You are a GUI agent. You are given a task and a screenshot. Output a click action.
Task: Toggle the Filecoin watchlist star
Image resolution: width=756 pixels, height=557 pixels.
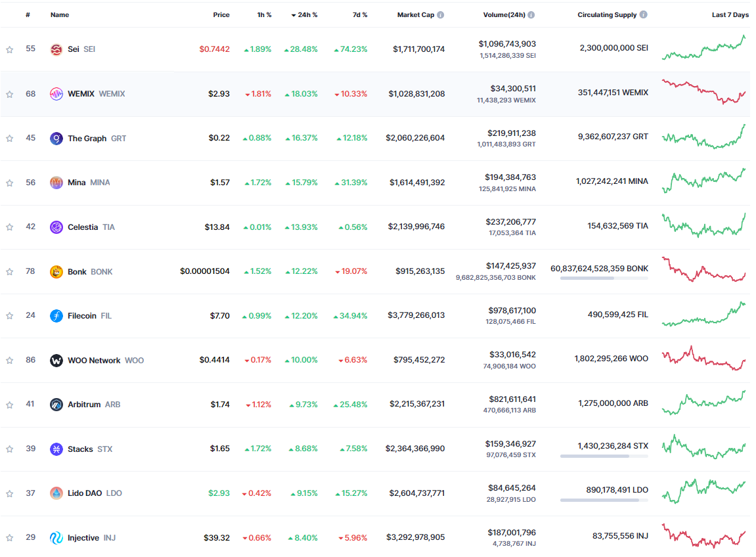click(x=10, y=316)
